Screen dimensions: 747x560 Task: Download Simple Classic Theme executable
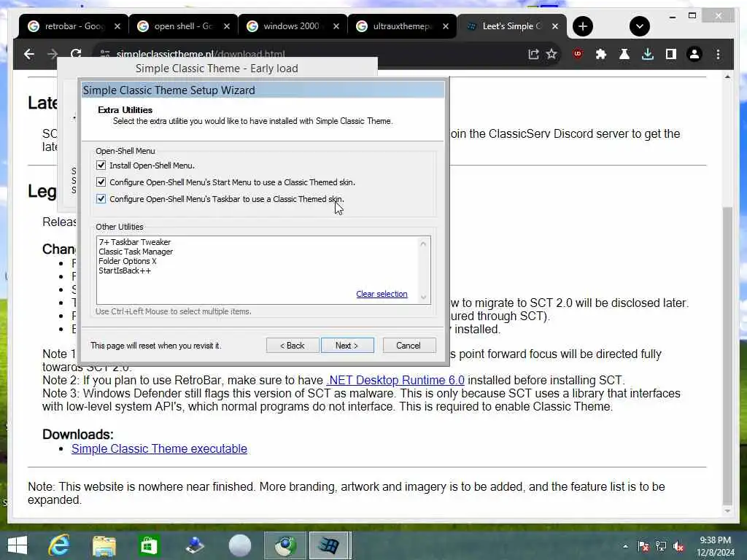click(x=159, y=448)
